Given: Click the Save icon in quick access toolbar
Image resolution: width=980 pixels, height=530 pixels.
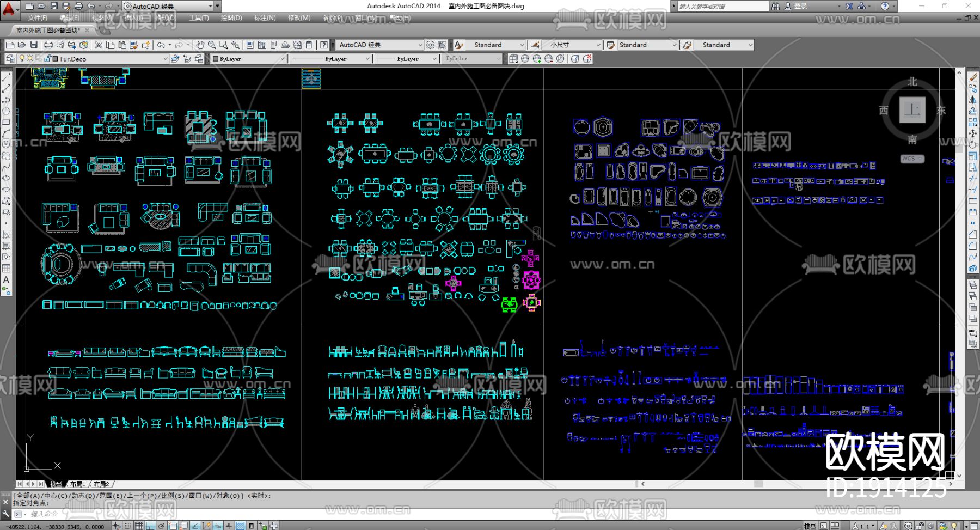Looking at the screenshot, I should pyautogui.click(x=54, y=6).
